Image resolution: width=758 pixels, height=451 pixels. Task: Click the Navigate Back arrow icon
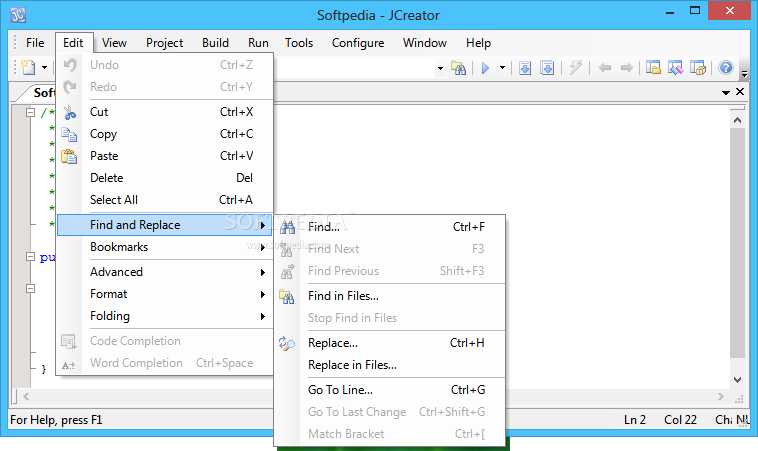[604, 68]
